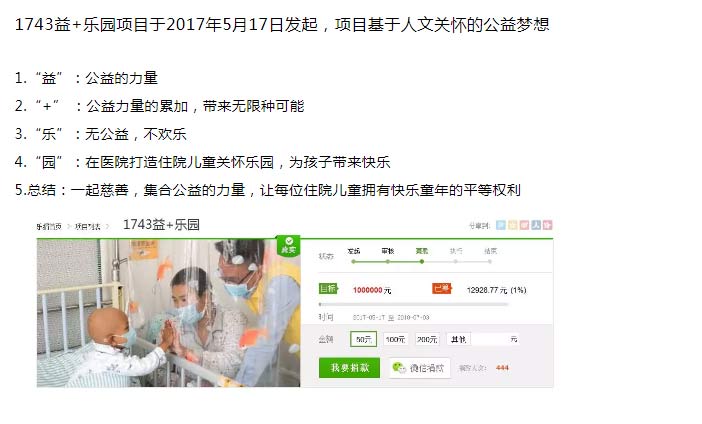Select the 50元 donation amount
The width and height of the screenshot is (702, 424).
(364, 339)
